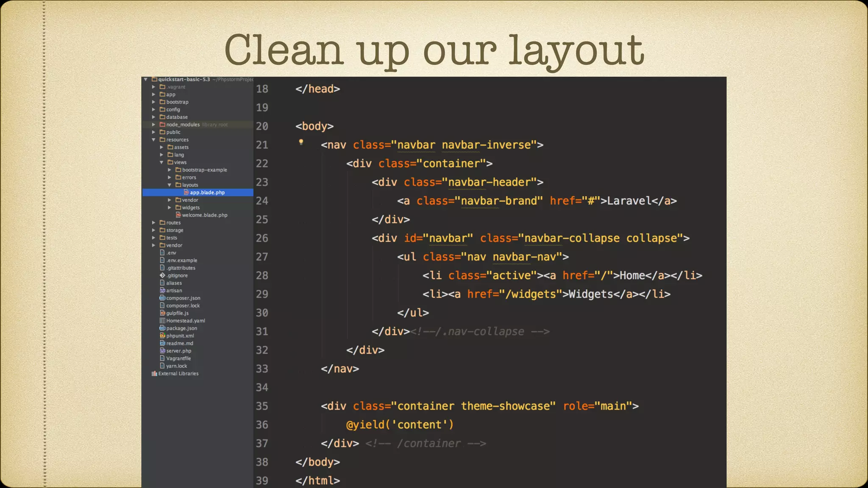This screenshot has height=488, width=868.
Task: Expand the .vagrant folder arrow
Action: click(153, 87)
